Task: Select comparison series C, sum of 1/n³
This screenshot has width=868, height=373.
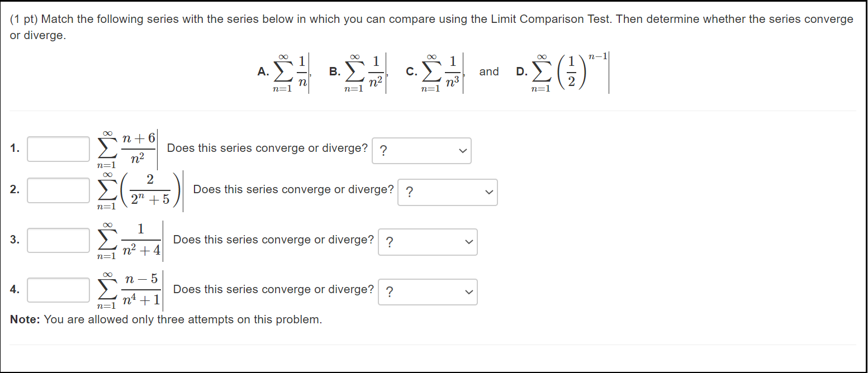Action: [x=435, y=72]
